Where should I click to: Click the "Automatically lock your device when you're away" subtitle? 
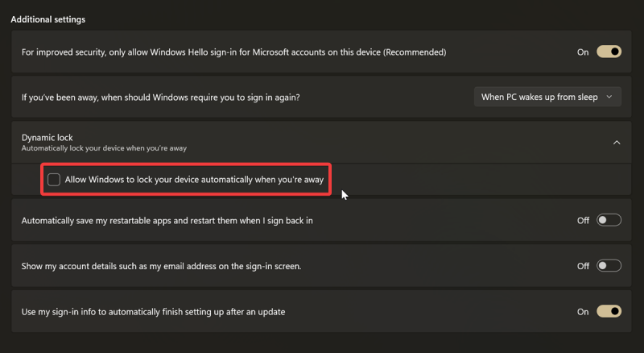click(104, 148)
